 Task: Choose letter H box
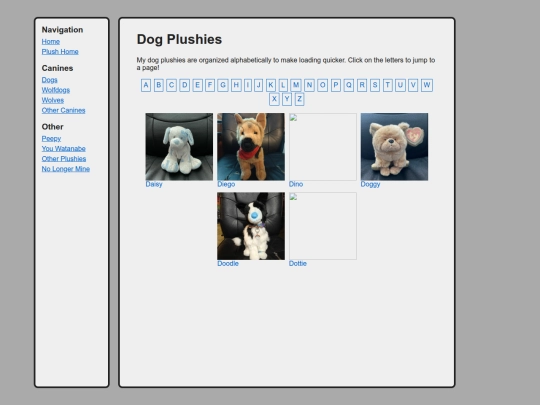click(x=236, y=85)
